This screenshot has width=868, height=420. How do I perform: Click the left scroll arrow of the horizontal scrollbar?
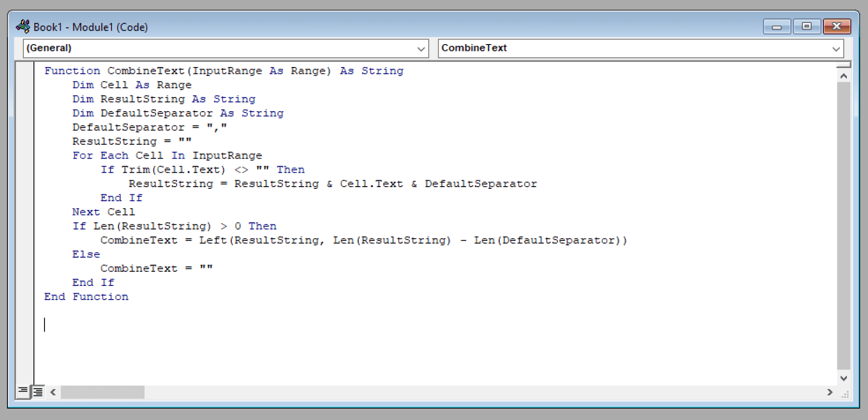(53, 392)
